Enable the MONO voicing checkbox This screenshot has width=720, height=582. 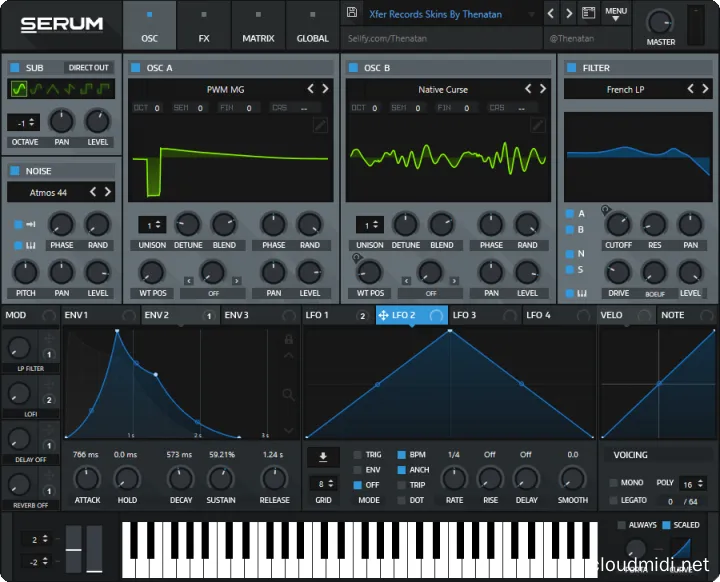(612, 483)
